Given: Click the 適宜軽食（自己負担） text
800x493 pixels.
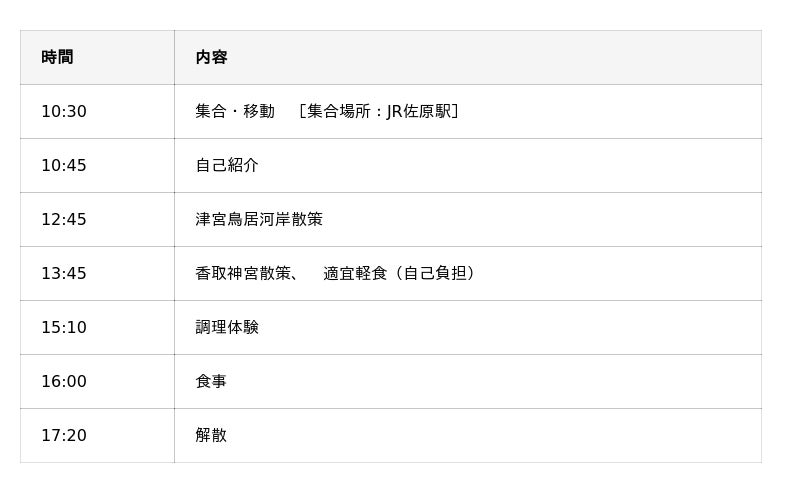Looking at the screenshot, I should (x=400, y=274).
